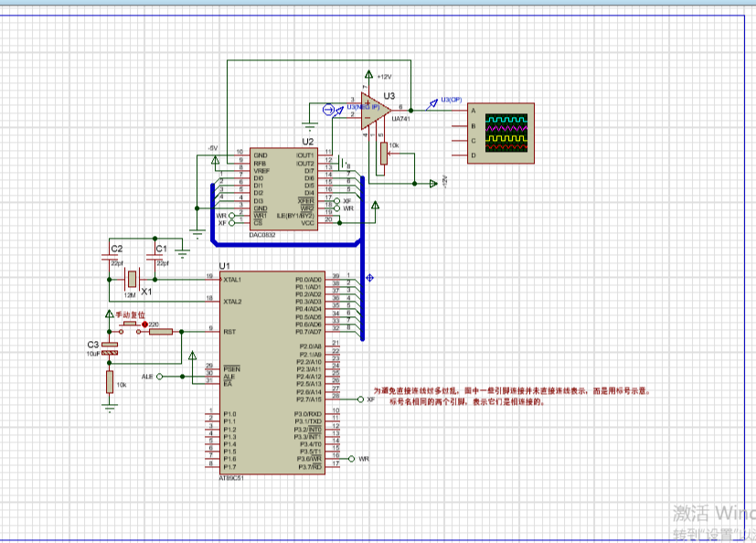The image size is (756, 543).
Task: Click the XTAL2 pin label
Action: pyautogui.click(x=232, y=302)
